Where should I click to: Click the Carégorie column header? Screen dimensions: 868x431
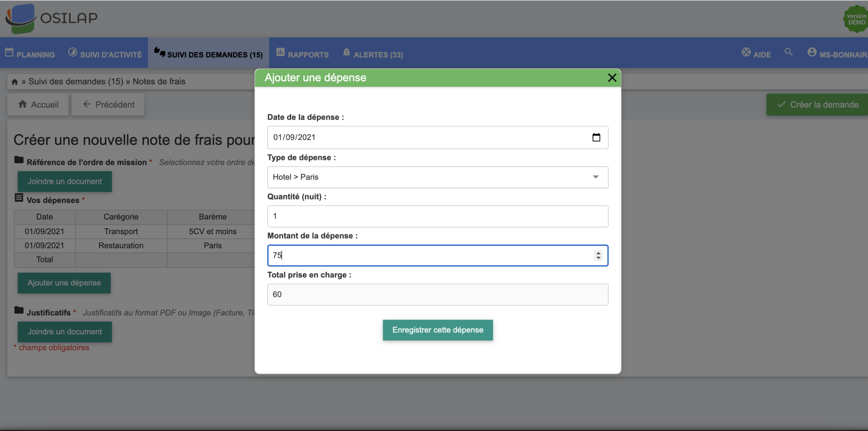(x=121, y=217)
